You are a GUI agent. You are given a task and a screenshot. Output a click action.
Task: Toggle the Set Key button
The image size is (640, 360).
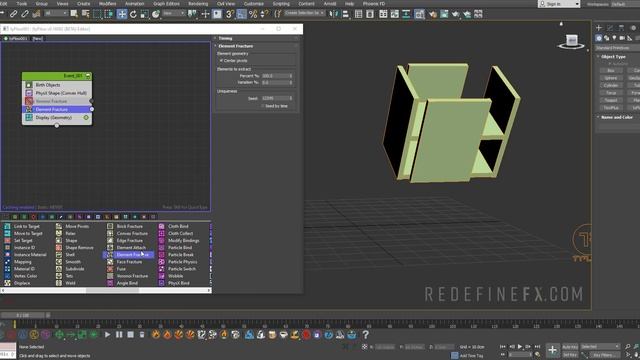(570, 355)
